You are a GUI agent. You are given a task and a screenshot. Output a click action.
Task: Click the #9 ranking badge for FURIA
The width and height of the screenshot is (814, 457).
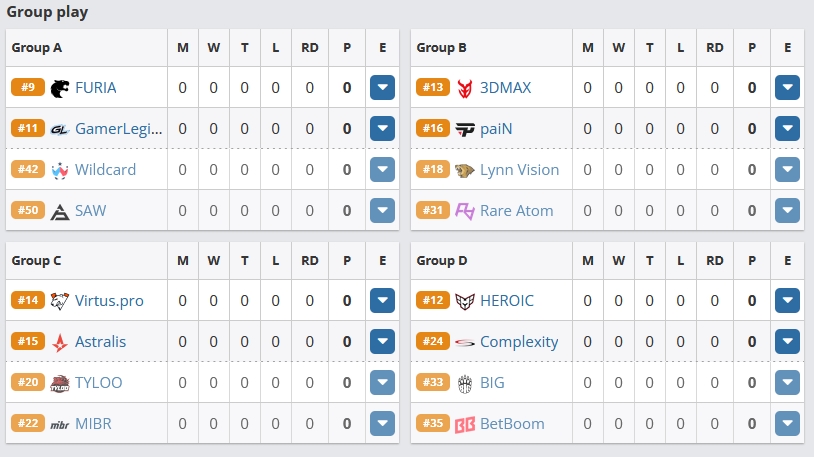click(x=28, y=87)
